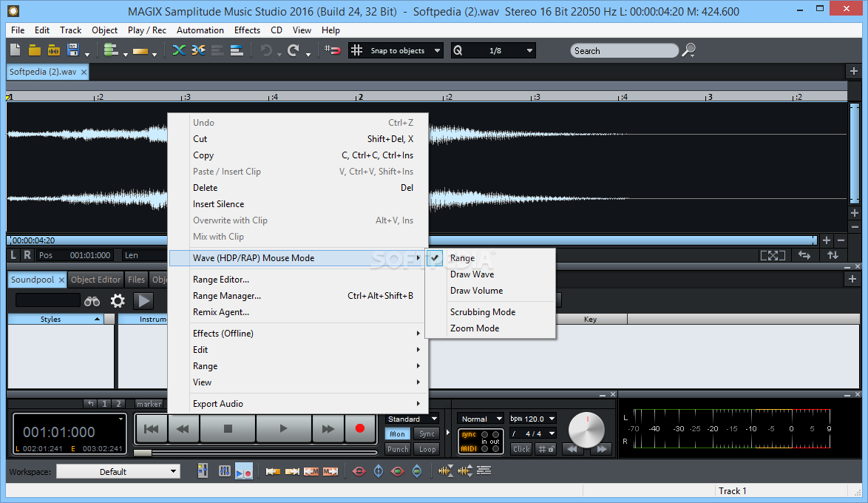The height and width of the screenshot is (503, 868).
Task: Expand the save icon dropdown arrow
Action: [x=87, y=54]
